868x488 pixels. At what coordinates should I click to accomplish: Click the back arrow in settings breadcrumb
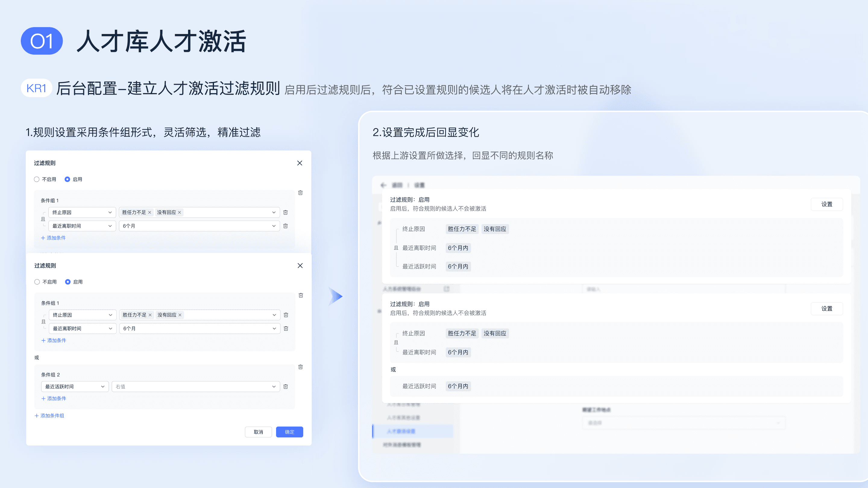pyautogui.click(x=383, y=185)
